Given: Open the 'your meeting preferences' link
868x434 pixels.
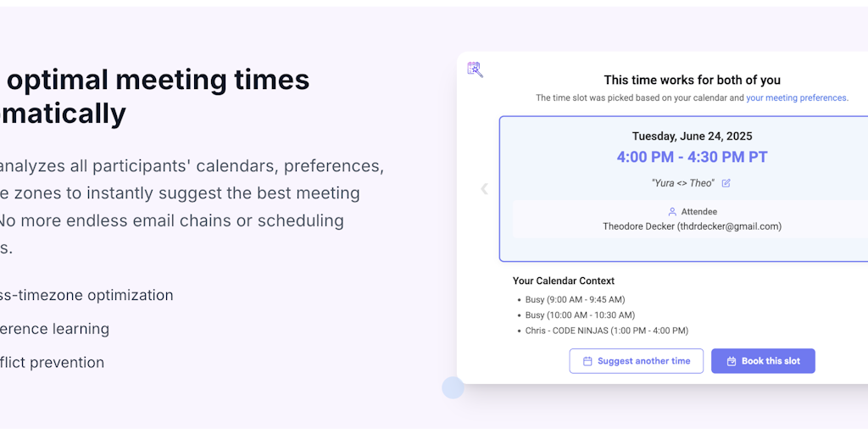Looking at the screenshot, I should click(796, 98).
